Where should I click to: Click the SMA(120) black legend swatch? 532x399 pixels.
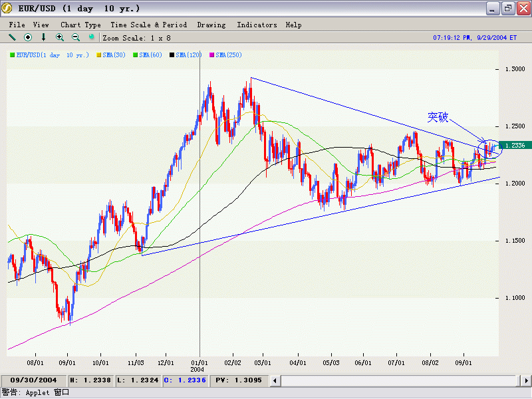click(172, 55)
